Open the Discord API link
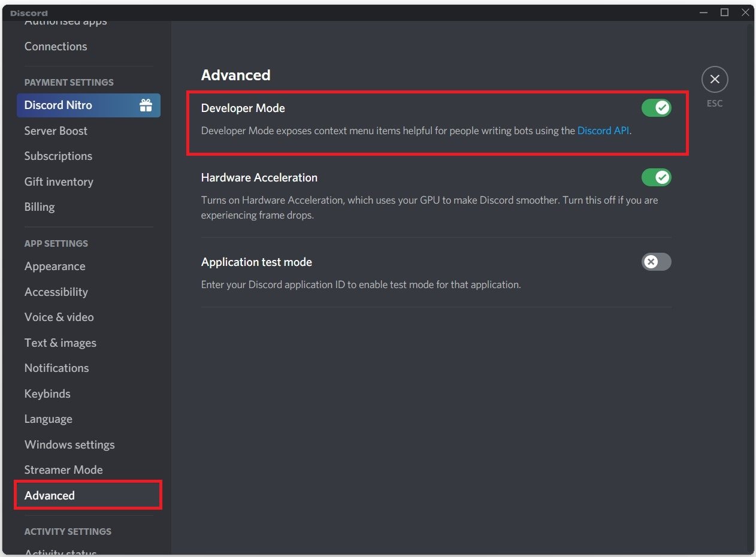This screenshot has width=756, height=557. point(603,131)
